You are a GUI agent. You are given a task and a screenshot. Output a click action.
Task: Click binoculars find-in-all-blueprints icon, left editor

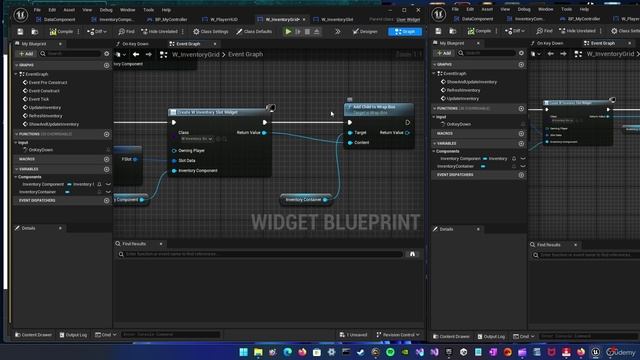(412, 254)
